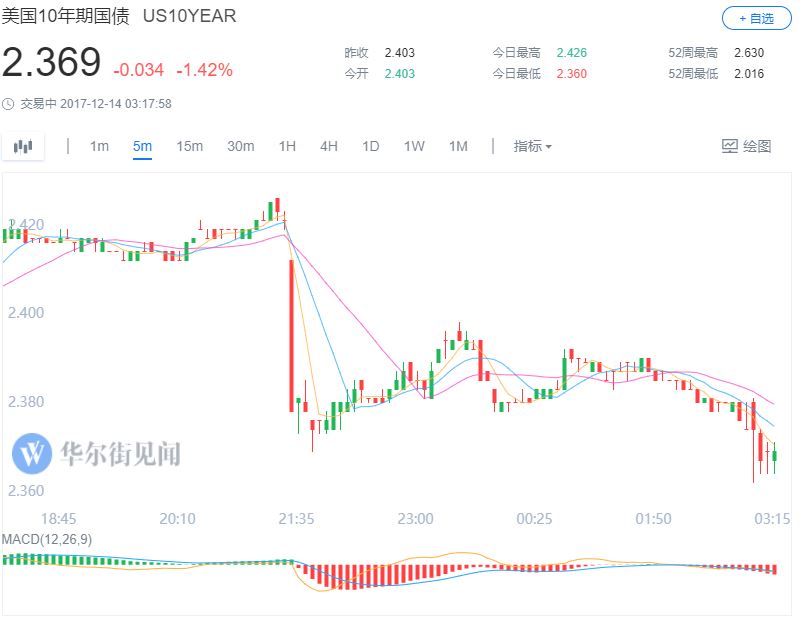Switch to the 15m interval tab
802x627 pixels.
click(189, 147)
